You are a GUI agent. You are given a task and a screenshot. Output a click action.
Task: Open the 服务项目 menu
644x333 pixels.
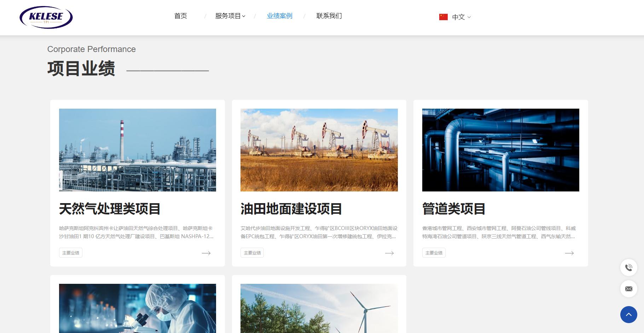point(228,16)
